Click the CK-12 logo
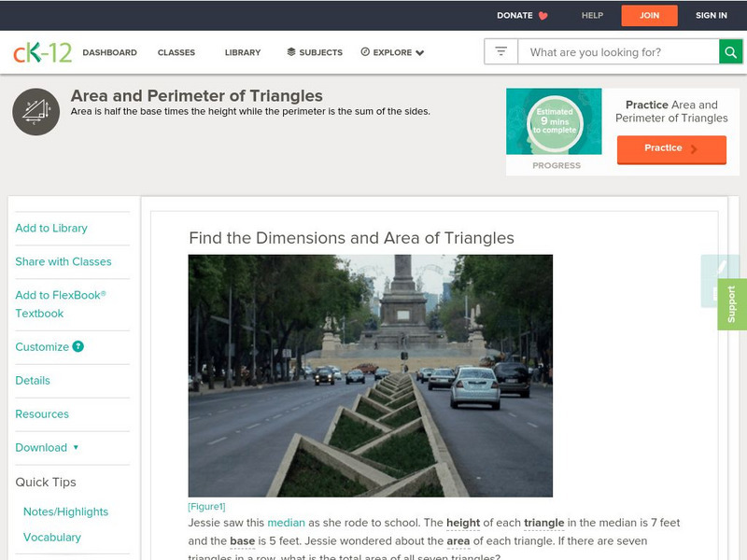Screen dimensions: 747x560 tap(42, 52)
